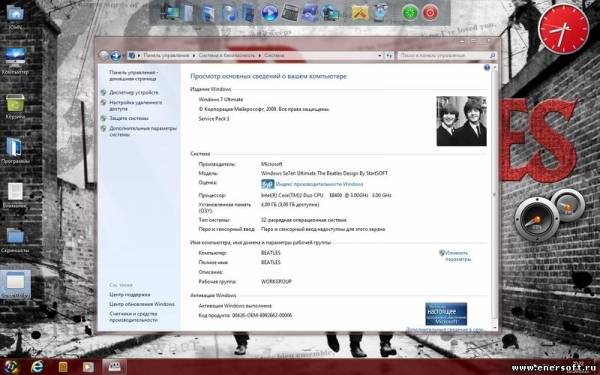
Task: Expand arrow after Панель управления breadcrumb
Action: 194,56
